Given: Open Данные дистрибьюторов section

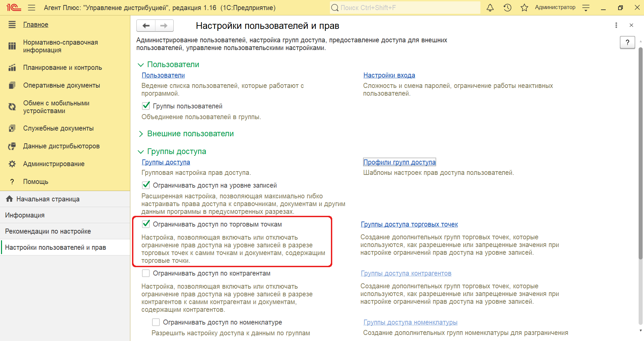Looking at the screenshot, I should [x=61, y=146].
